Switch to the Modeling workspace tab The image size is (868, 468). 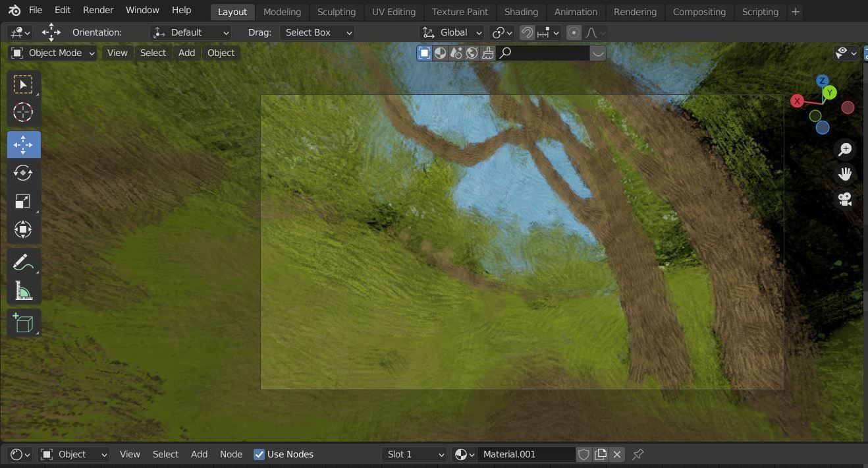coord(282,12)
